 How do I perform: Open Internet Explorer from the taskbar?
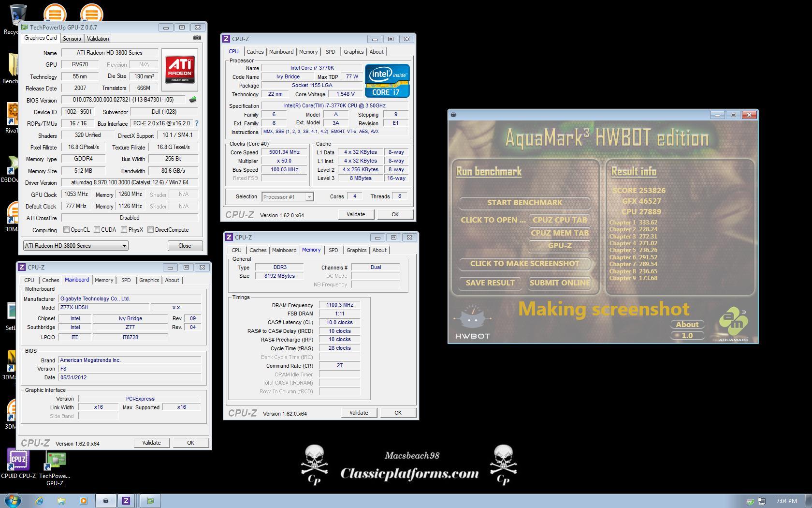[39, 501]
